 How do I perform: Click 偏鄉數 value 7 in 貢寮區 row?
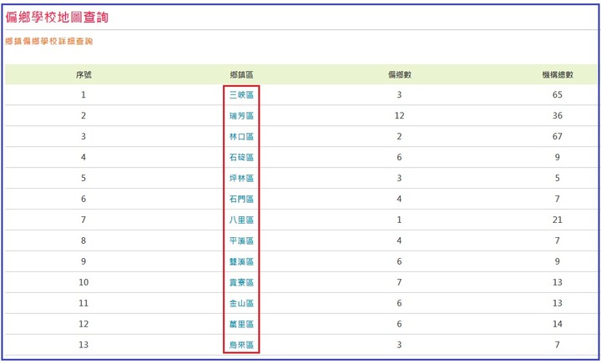(399, 282)
